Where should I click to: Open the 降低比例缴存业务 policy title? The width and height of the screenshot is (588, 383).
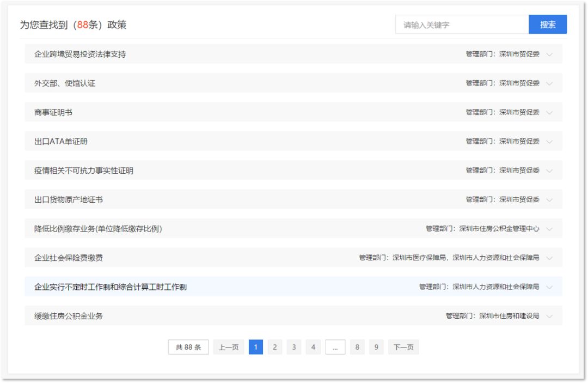tap(98, 229)
